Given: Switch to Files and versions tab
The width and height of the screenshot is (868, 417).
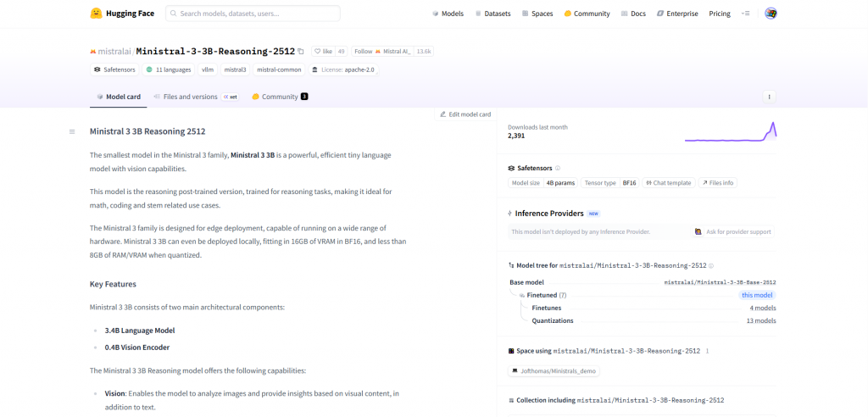Looking at the screenshot, I should click(x=185, y=97).
